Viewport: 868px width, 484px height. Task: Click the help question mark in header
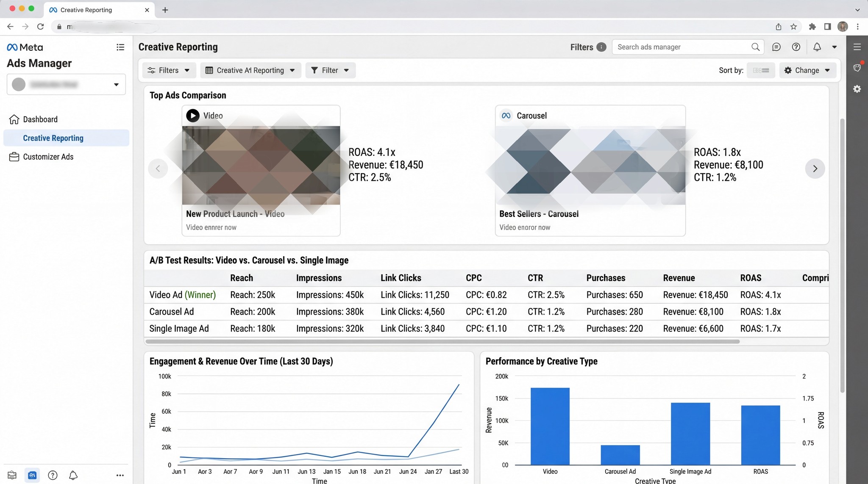[796, 47]
